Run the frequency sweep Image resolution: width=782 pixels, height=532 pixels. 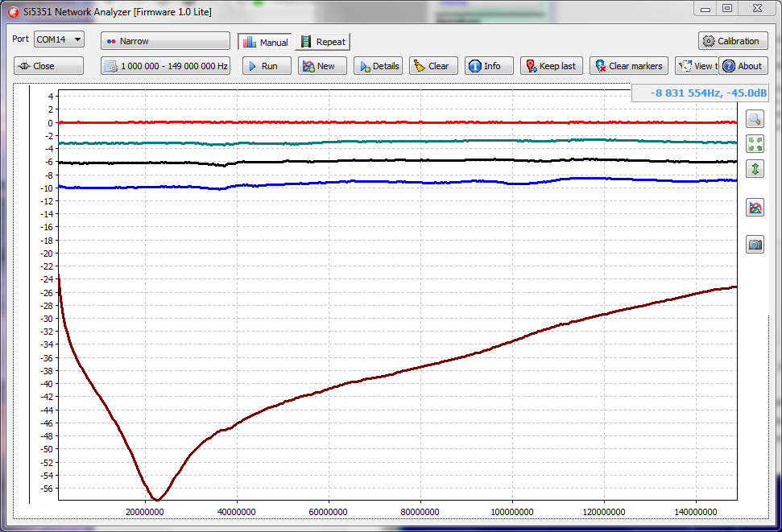(263, 66)
